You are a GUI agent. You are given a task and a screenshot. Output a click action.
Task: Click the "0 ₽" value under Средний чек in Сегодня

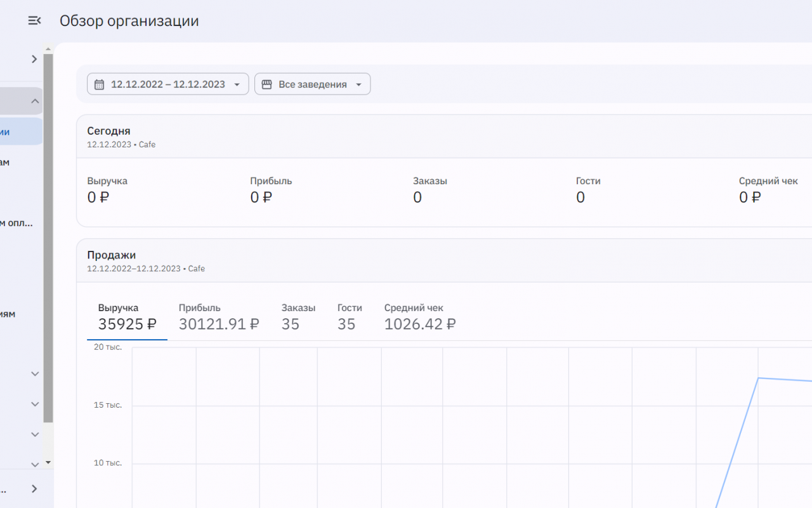(x=750, y=197)
